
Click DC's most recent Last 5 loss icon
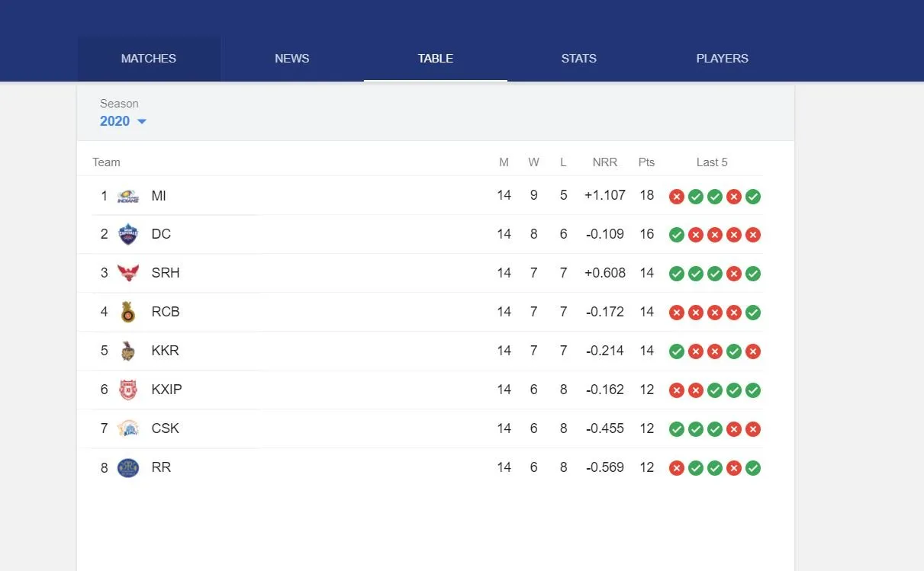(753, 235)
